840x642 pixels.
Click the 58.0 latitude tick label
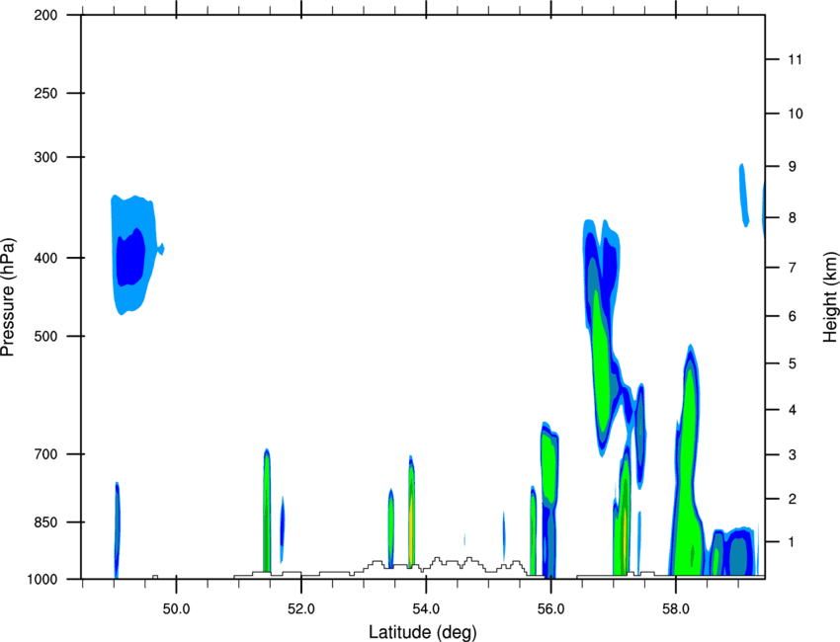pyautogui.click(x=676, y=609)
